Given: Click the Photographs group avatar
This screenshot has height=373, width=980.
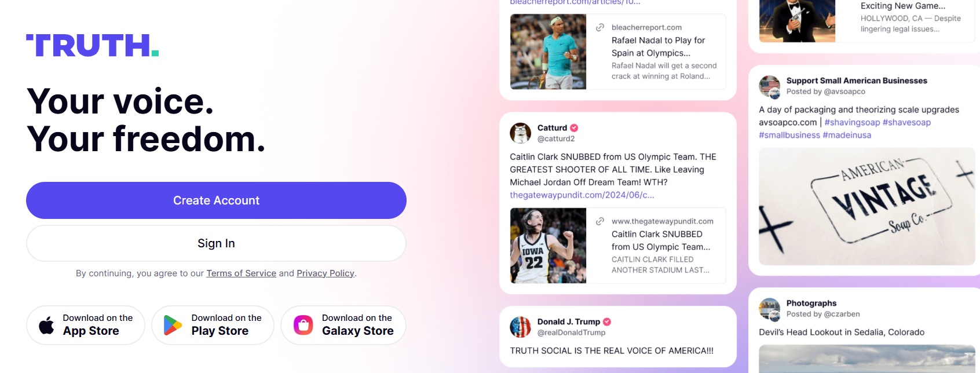Looking at the screenshot, I should [770, 309].
